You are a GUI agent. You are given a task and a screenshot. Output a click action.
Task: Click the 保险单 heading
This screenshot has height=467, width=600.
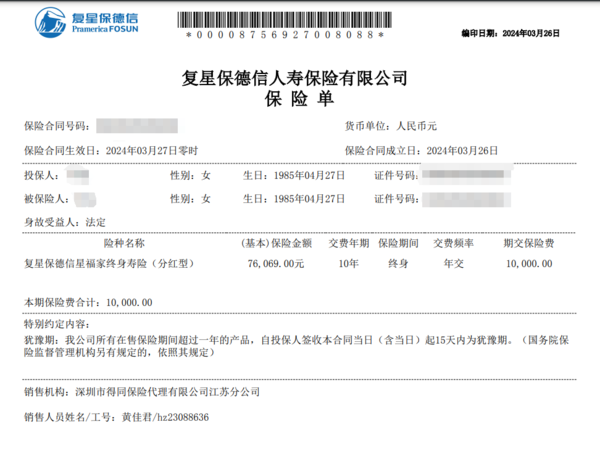pos(299,99)
